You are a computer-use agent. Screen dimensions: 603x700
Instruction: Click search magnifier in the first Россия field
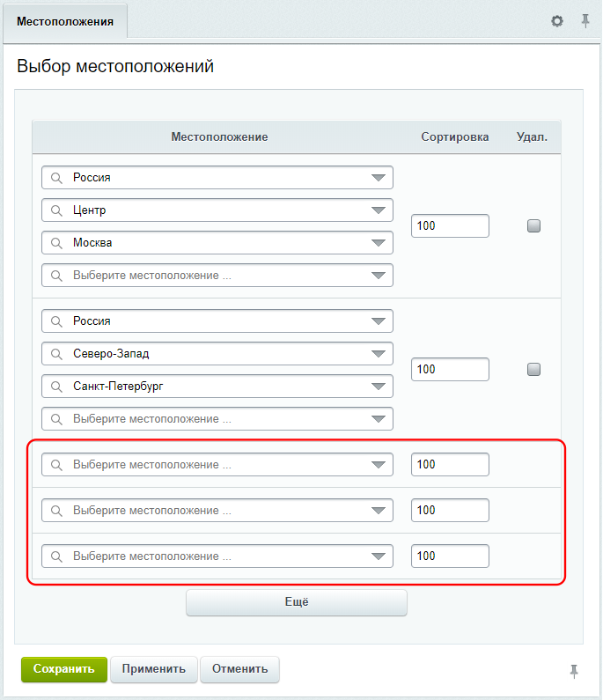56,178
